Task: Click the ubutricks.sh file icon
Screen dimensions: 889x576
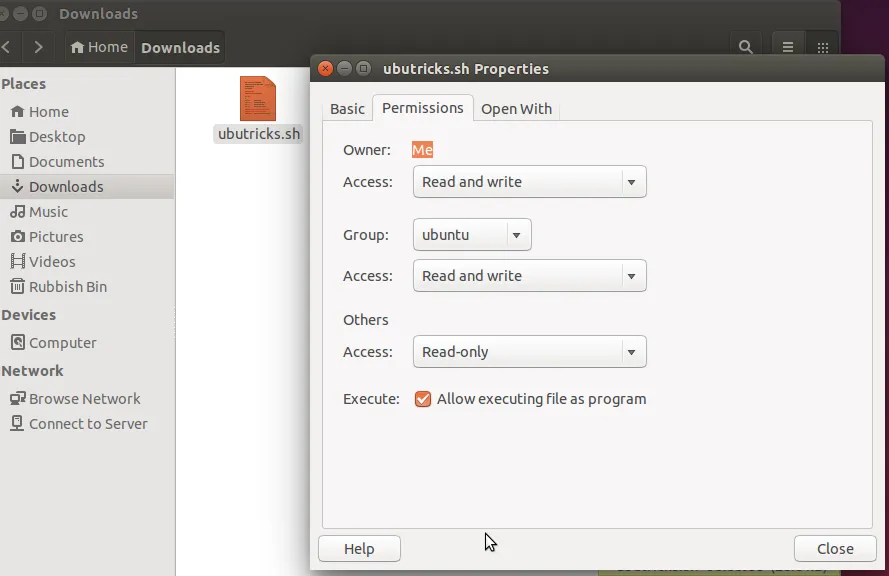Action: pos(257,99)
